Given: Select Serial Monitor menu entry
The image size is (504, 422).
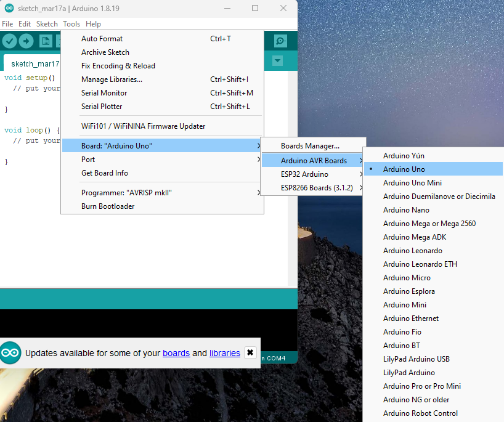Looking at the screenshot, I should [x=162, y=93].
